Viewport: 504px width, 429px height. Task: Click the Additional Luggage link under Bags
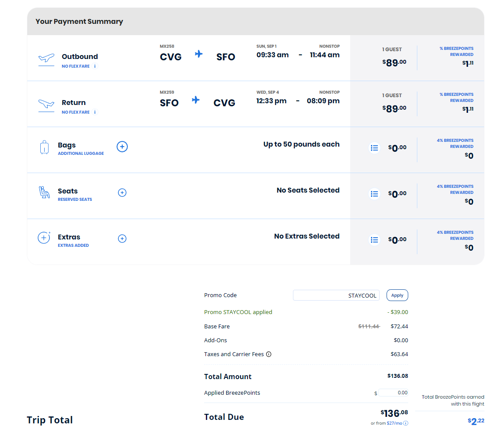[x=81, y=154]
